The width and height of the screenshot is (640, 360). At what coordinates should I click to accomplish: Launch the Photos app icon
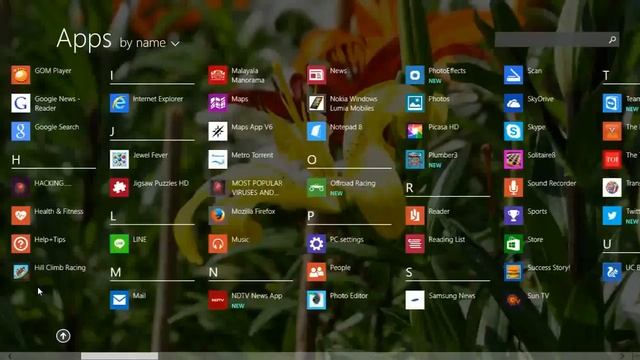coord(415,103)
